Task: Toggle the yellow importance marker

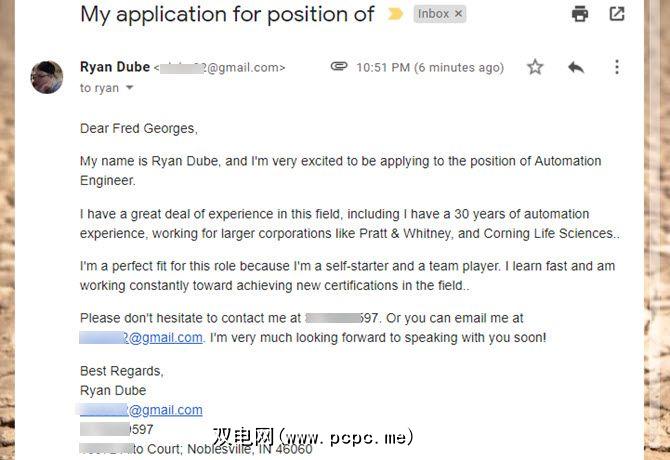Action: (396, 15)
